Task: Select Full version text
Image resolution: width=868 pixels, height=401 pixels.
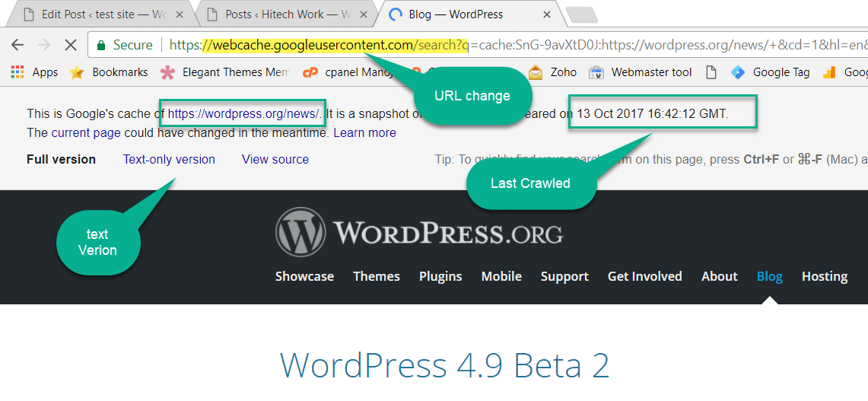Action: click(61, 160)
